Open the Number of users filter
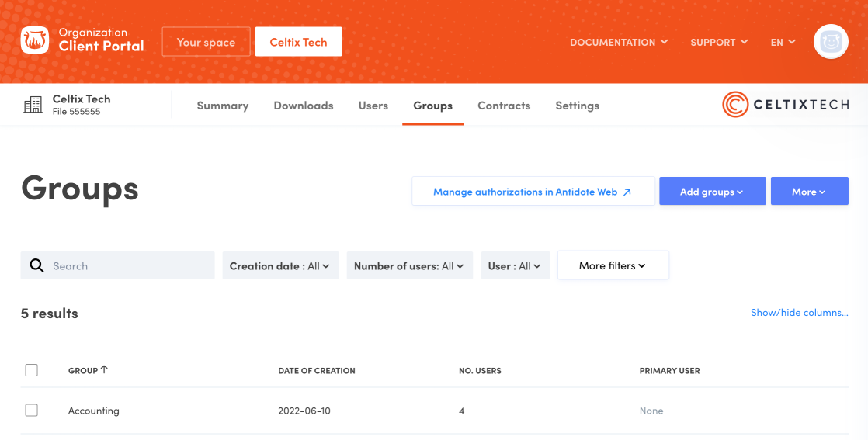 tap(408, 265)
